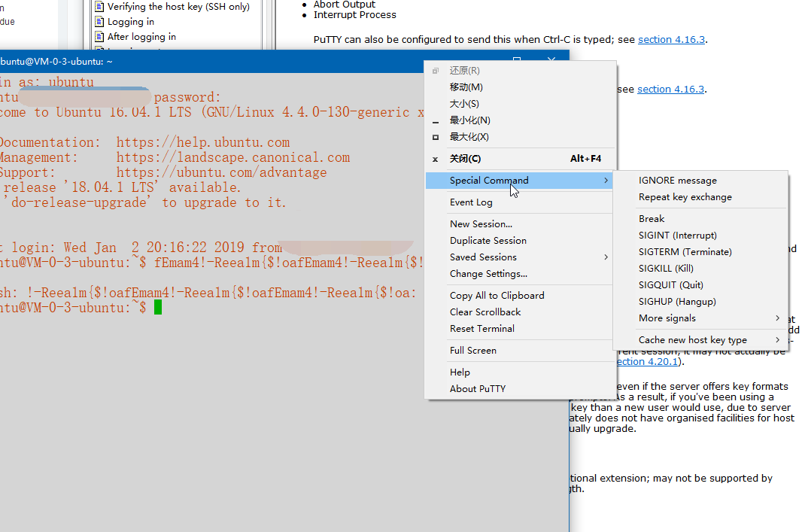808x532 pixels.
Task: Click the minimize dash icon beside 最小化(N)
Action: click(436, 122)
